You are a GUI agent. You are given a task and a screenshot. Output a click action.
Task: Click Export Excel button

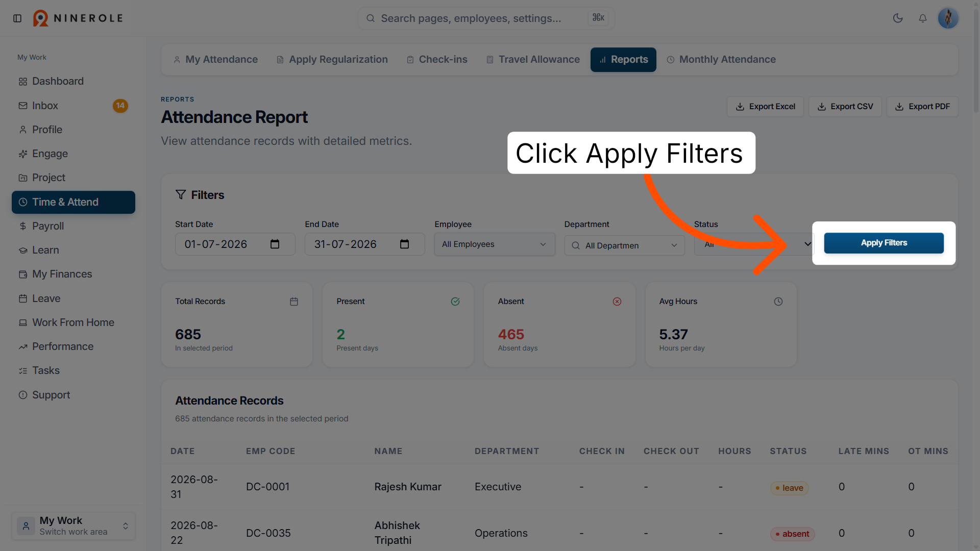pos(765,107)
